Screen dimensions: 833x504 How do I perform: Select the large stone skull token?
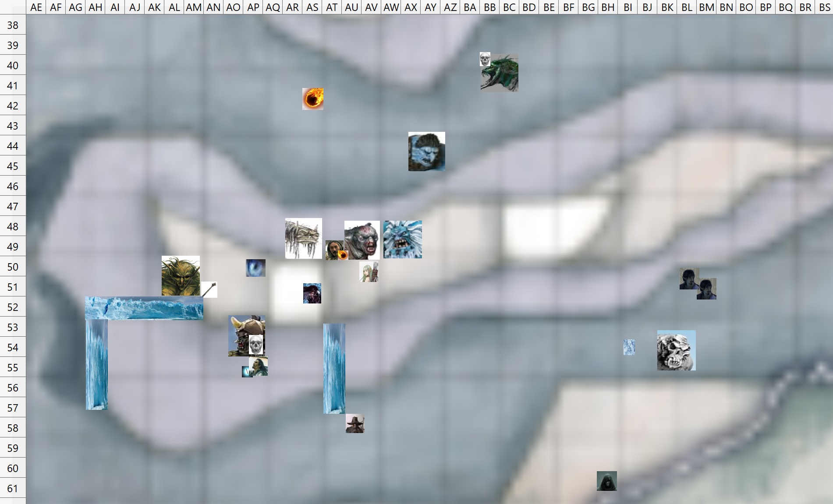pos(676,350)
